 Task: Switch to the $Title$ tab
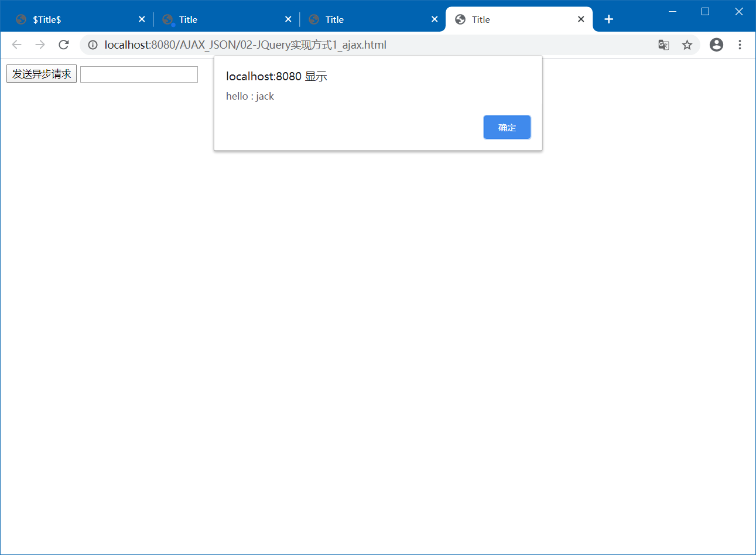(80, 19)
